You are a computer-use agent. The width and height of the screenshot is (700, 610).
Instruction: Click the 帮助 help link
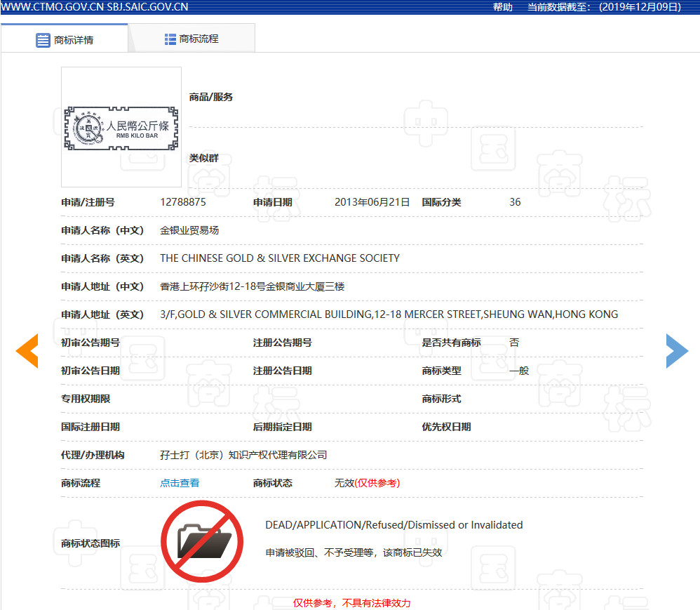(503, 7)
